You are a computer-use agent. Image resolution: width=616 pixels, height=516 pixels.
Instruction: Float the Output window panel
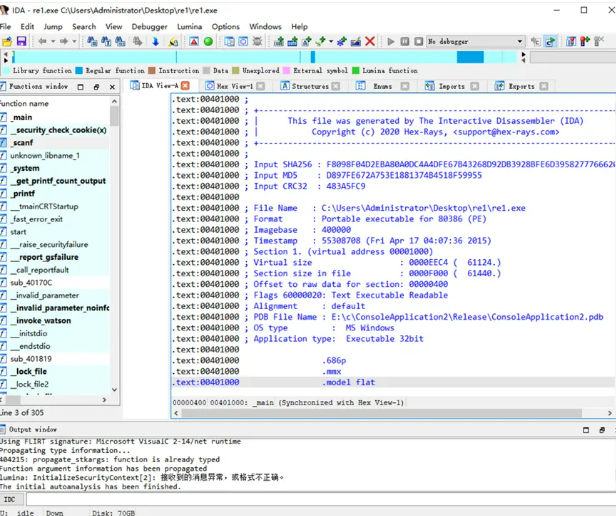(x=601, y=430)
